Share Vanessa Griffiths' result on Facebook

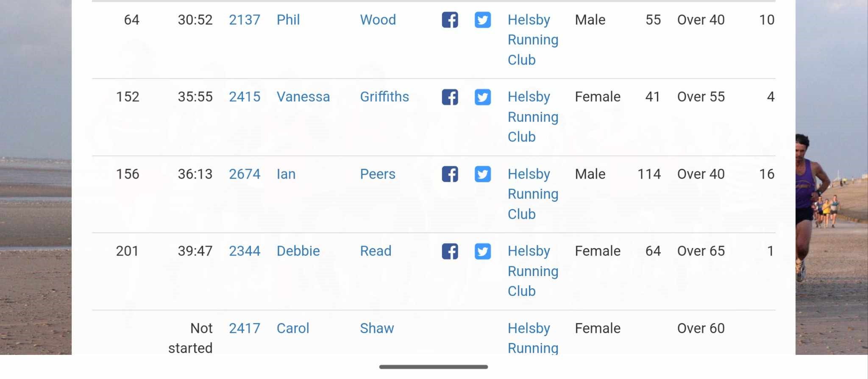pyautogui.click(x=450, y=97)
